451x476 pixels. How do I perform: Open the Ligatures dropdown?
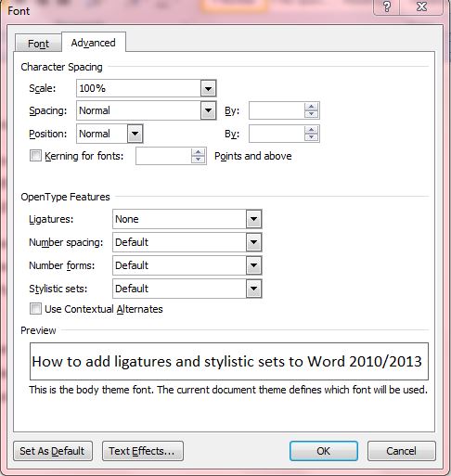[253, 219]
